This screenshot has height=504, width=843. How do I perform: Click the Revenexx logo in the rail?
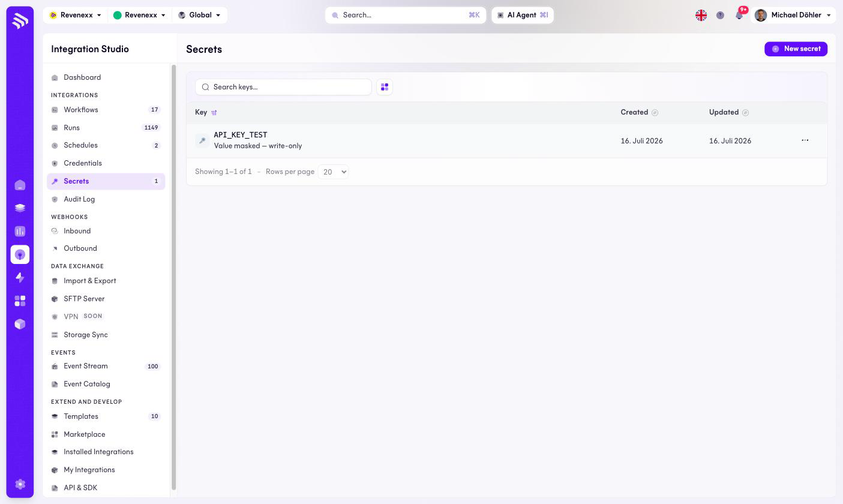(20, 21)
